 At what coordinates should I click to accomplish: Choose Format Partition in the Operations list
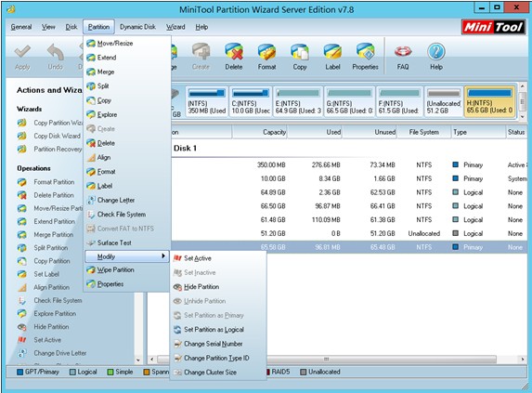coord(46,182)
